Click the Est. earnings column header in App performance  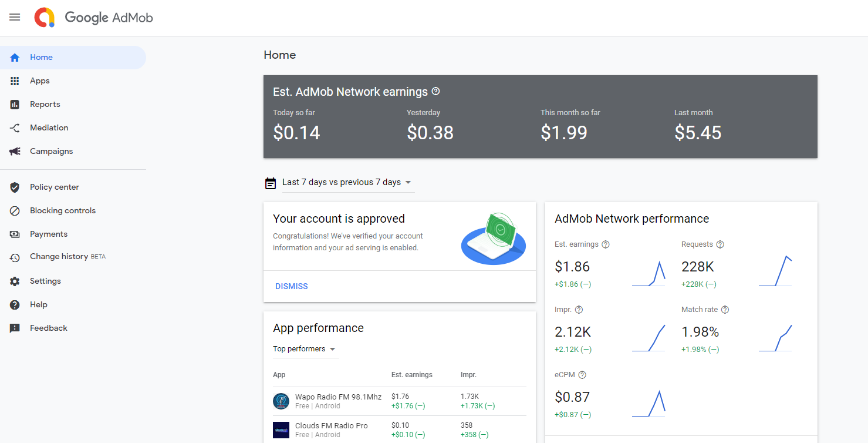pyautogui.click(x=412, y=375)
